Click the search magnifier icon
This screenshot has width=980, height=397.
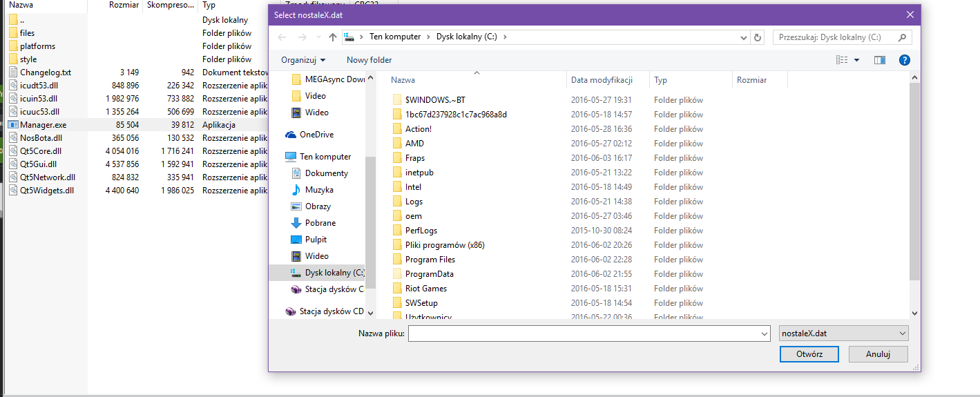pos(902,37)
